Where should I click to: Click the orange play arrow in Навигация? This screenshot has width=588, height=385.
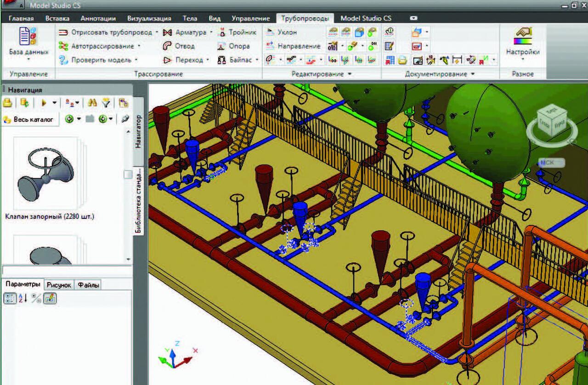(44, 103)
